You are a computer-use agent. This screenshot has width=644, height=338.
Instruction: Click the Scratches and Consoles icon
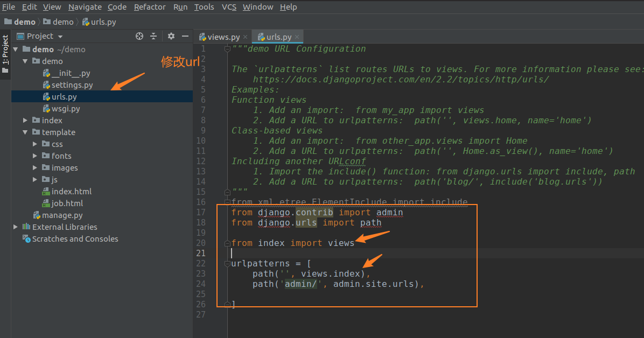pos(26,238)
